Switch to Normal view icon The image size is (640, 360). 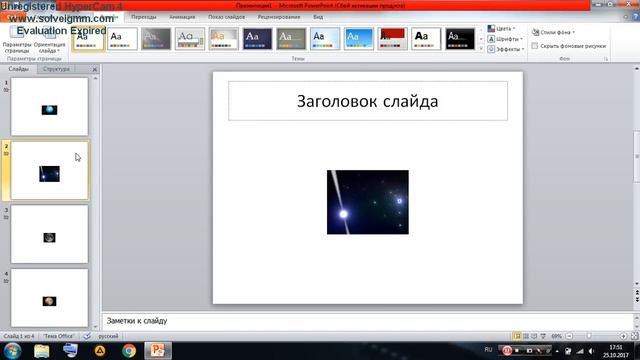[x=517, y=336]
